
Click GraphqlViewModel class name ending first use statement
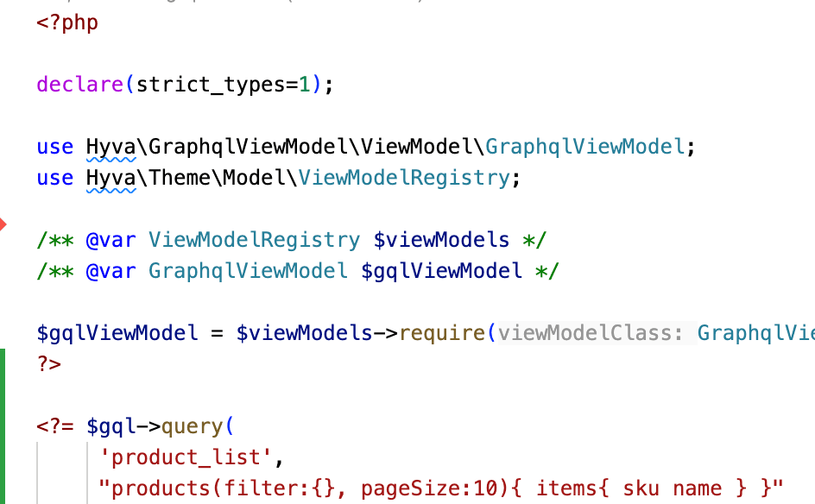click(x=584, y=147)
